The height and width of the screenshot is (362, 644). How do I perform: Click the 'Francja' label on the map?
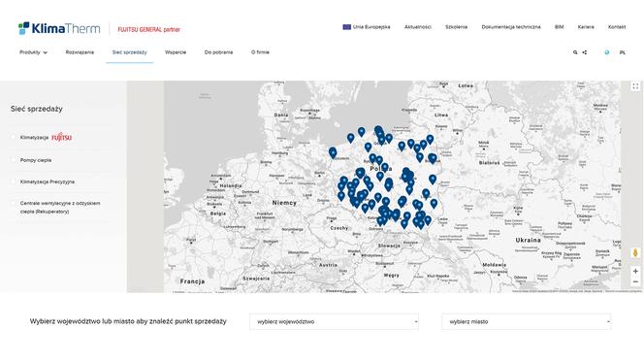192,281
